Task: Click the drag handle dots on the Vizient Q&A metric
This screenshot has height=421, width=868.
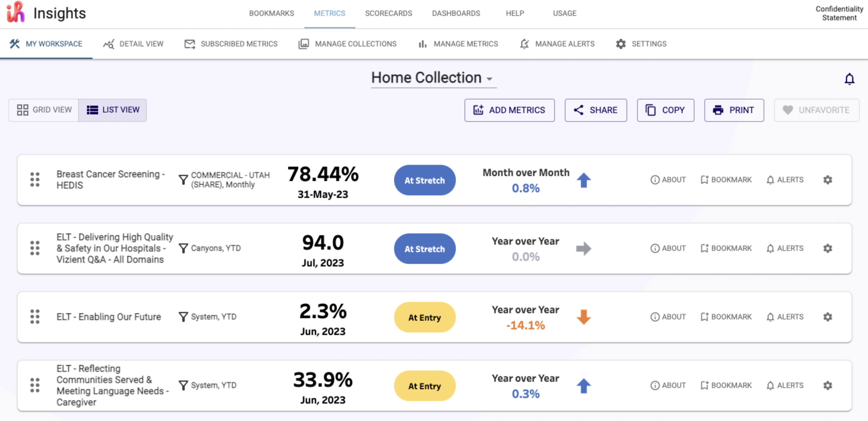Action: tap(35, 248)
